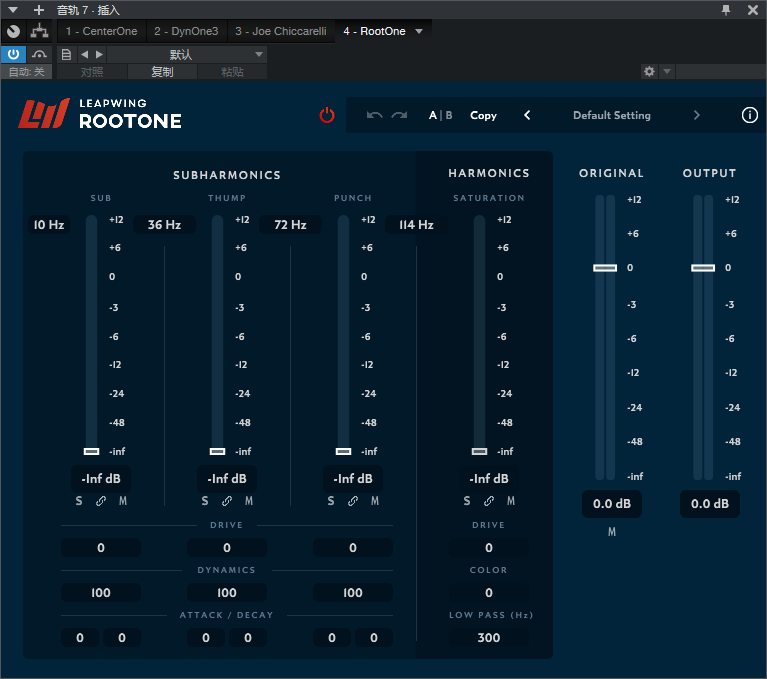The height and width of the screenshot is (679, 767).
Task: Select next host preset arrow
Action: coord(99,54)
